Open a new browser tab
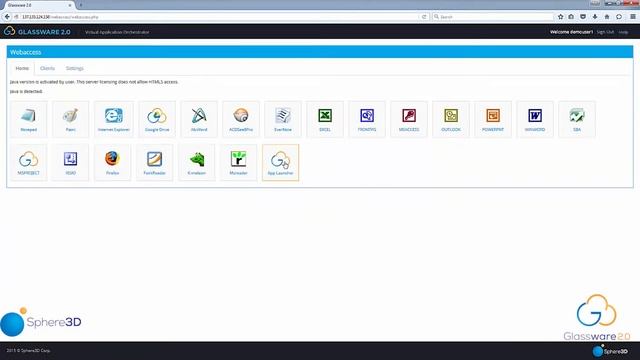Viewport: 640px width, 360px height. tap(80, 5)
